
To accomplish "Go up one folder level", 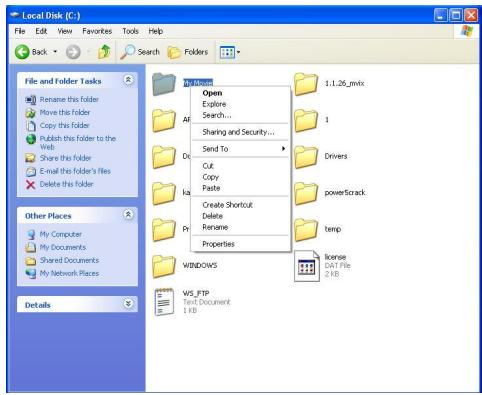I will [x=104, y=52].
